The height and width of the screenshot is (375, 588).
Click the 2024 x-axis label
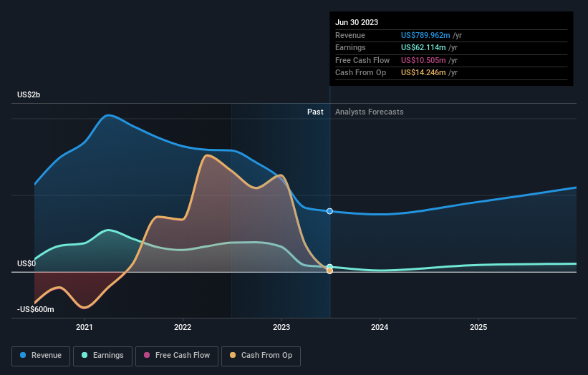click(380, 327)
